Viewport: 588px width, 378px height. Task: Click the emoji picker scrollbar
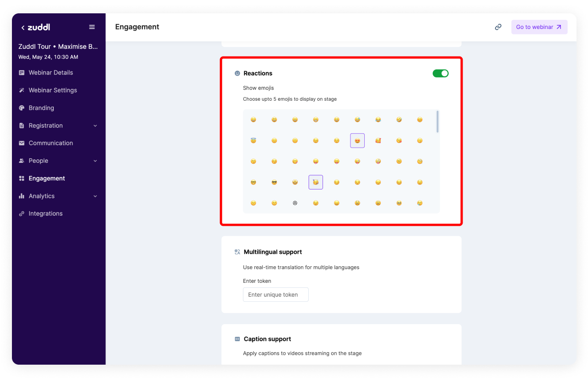(x=437, y=122)
